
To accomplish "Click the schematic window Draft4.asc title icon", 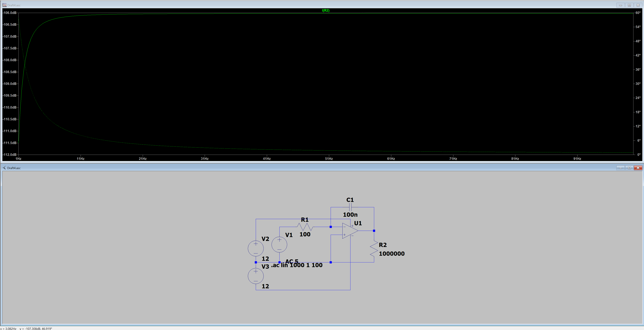I will pyautogui.click(x=4, y=168).
